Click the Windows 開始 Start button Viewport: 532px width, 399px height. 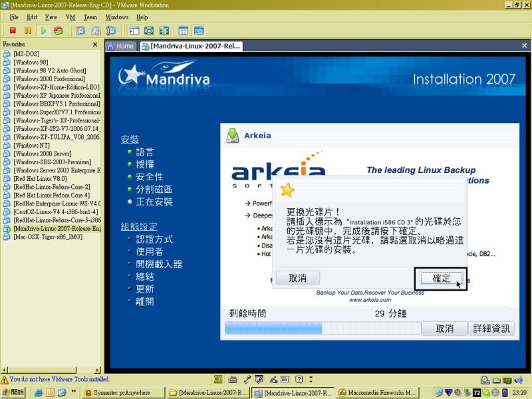(x=13, y=392)
